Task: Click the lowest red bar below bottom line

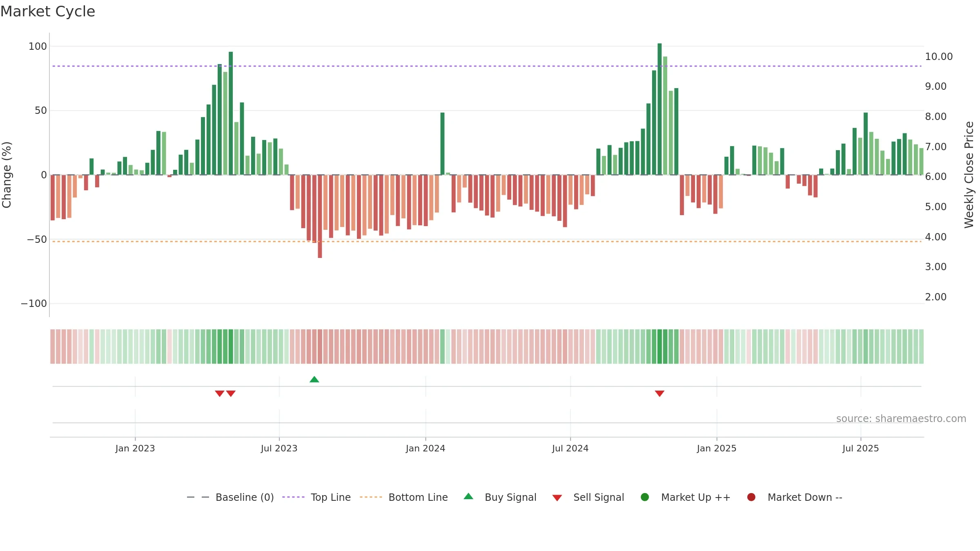Action: point(320,216)
